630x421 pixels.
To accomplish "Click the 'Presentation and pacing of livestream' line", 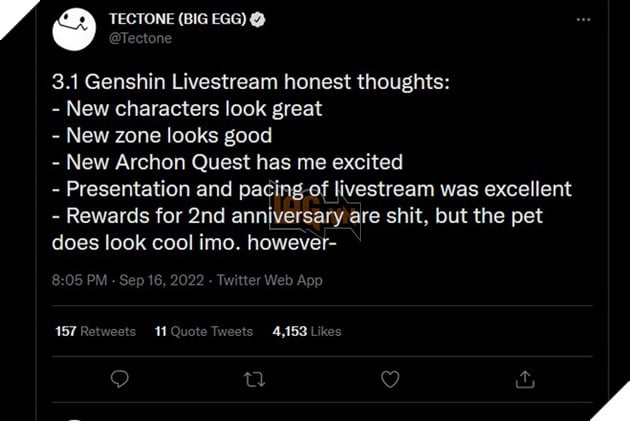I will pos(310,188).
